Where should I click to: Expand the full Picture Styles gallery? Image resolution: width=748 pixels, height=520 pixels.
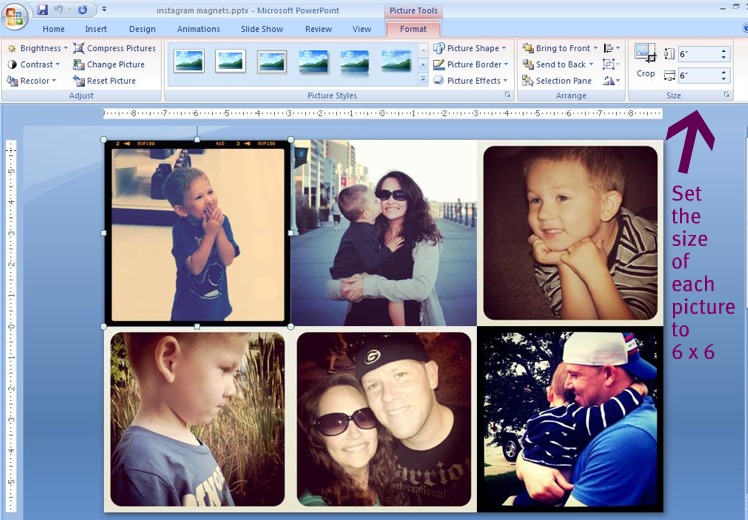coord(423,80)
